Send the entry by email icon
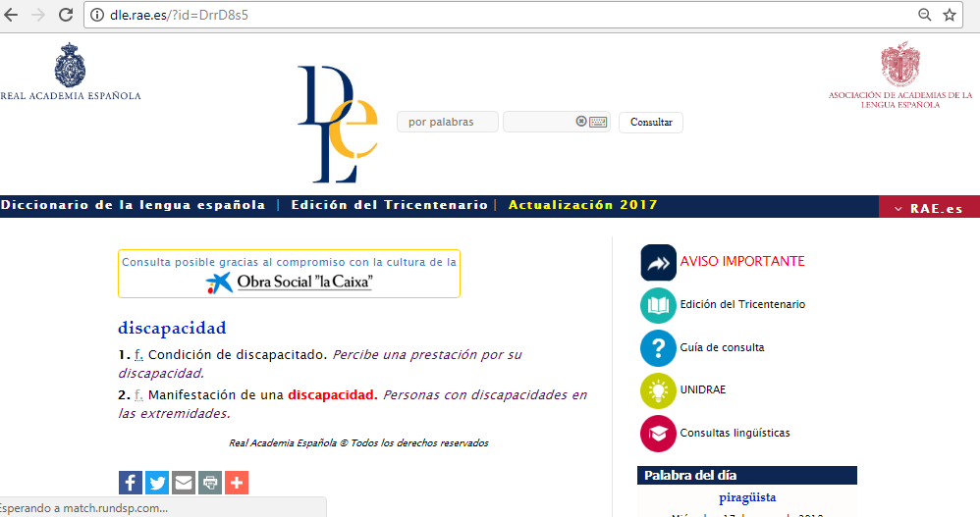This screenshot has height=517, width=980. (183, 483)
